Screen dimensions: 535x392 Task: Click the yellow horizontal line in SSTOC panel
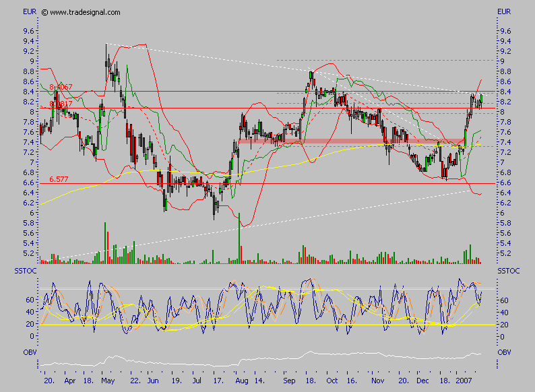click(270, 325)
